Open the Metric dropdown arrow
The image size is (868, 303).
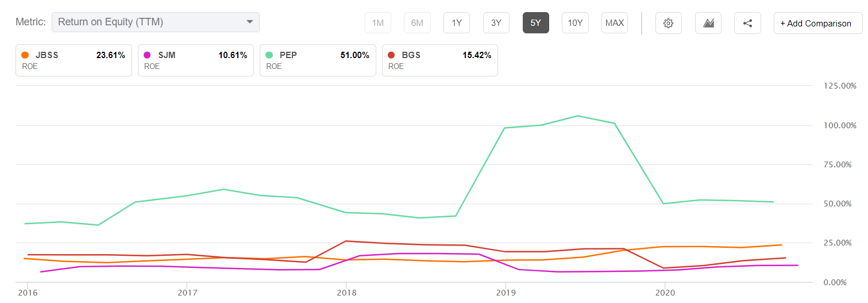coord(250,22)
